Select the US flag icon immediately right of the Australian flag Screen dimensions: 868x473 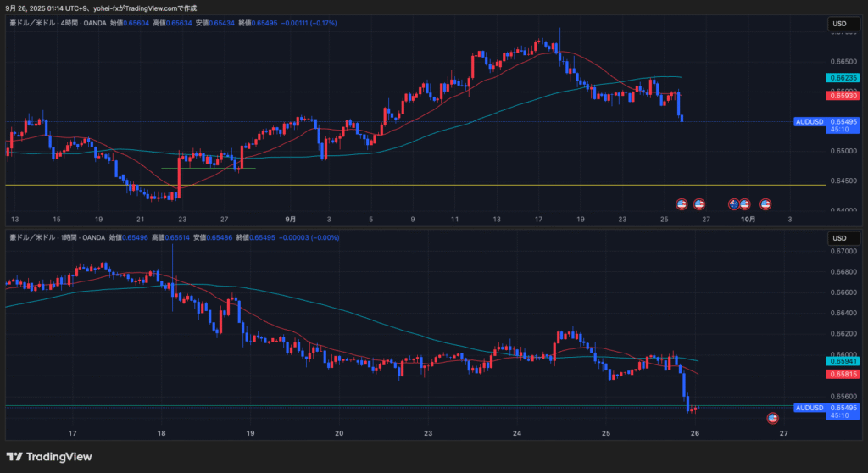(745, 204)
